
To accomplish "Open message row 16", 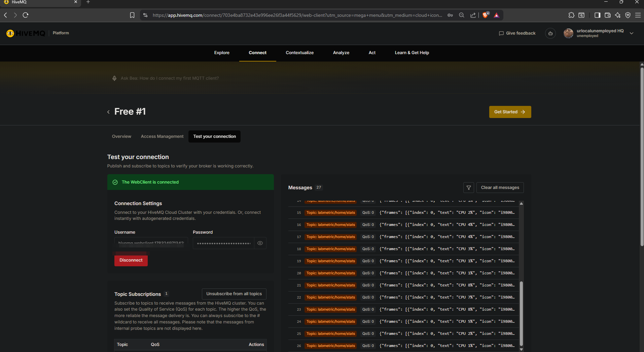I will [x=403, y=225].
